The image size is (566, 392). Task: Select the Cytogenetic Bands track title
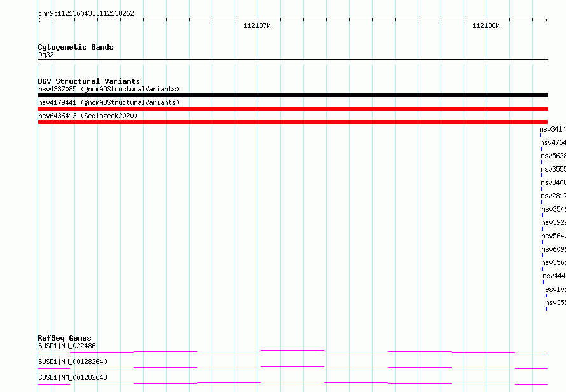(x=76, y=47)
